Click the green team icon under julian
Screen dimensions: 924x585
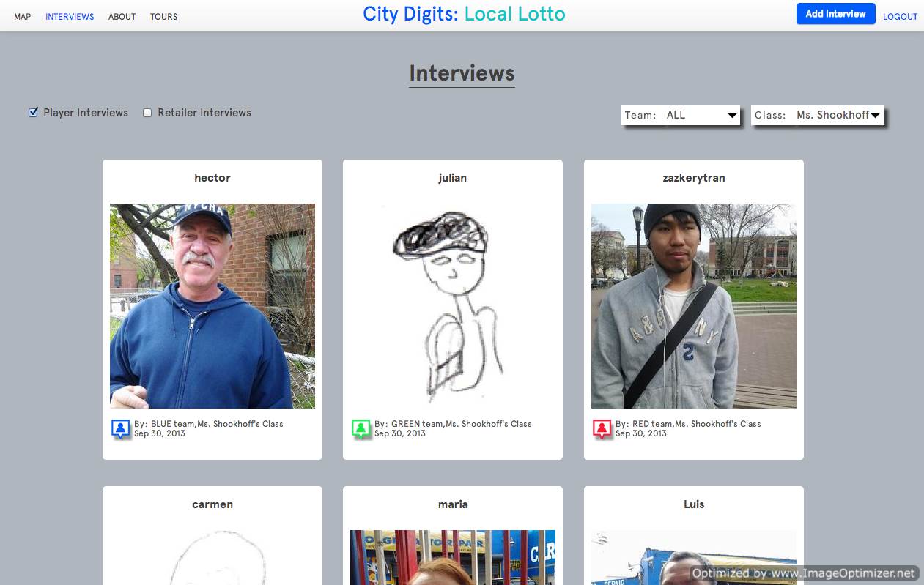pyautogui.click(x=361, y=429)
